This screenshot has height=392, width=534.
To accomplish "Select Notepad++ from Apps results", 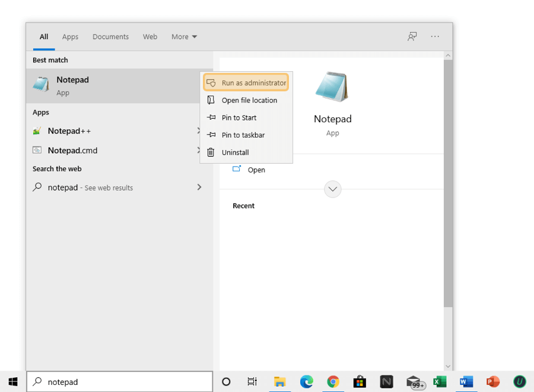I will [x=113, y=130].
